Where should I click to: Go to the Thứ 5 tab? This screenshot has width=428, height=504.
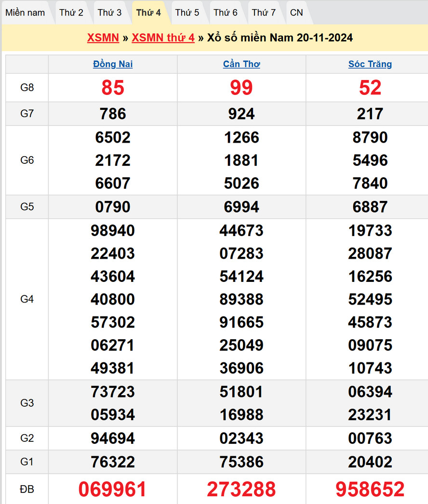[187, 13]
